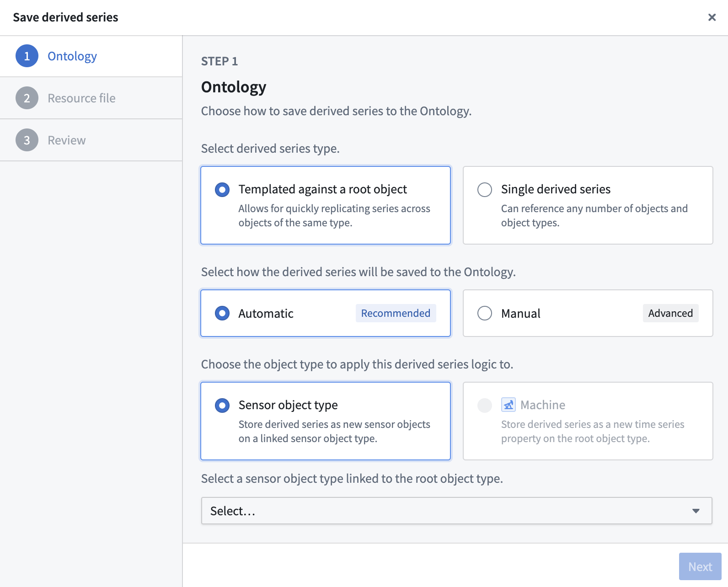Click the Next button
The width and height of the screenshot is (728, 587).
tap(700, 566)
